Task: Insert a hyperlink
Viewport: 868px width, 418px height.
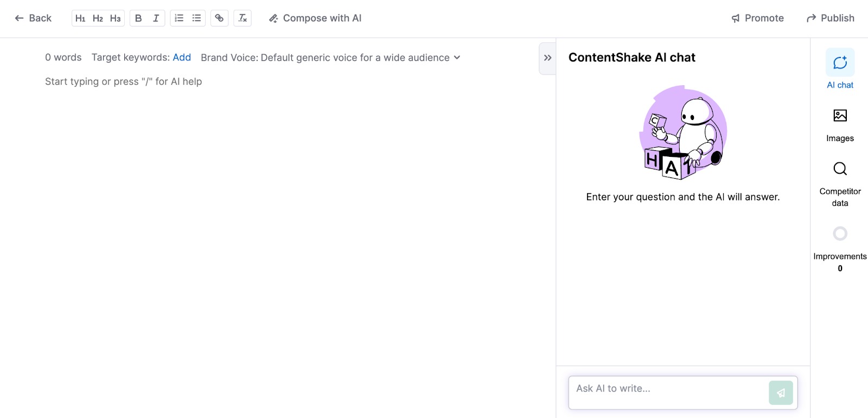Action: point(219,18)
